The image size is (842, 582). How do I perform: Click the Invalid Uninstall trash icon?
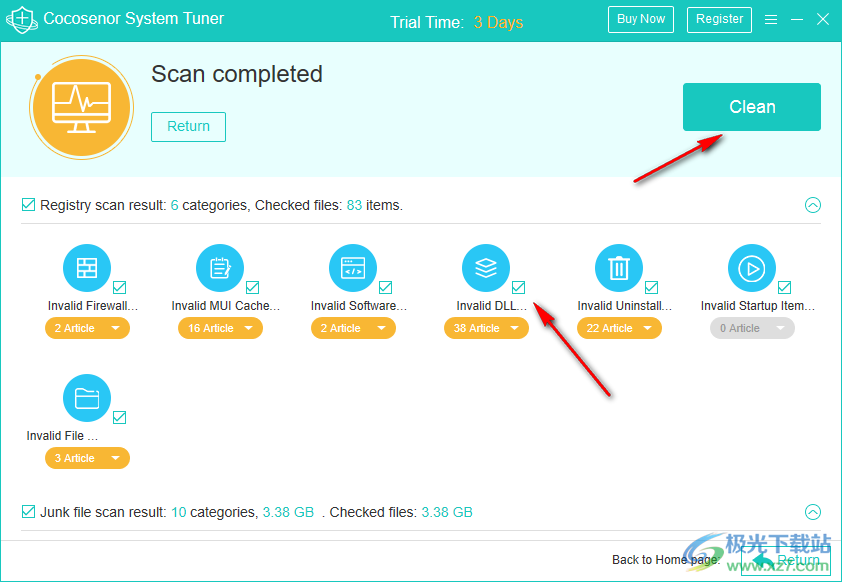coord(619,268)
